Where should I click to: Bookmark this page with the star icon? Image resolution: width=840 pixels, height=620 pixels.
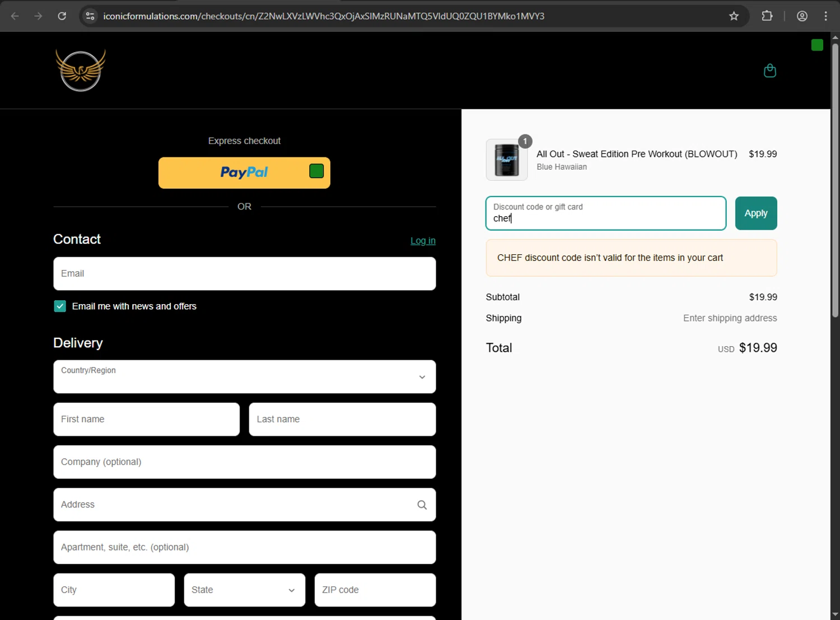coord(734,16)
